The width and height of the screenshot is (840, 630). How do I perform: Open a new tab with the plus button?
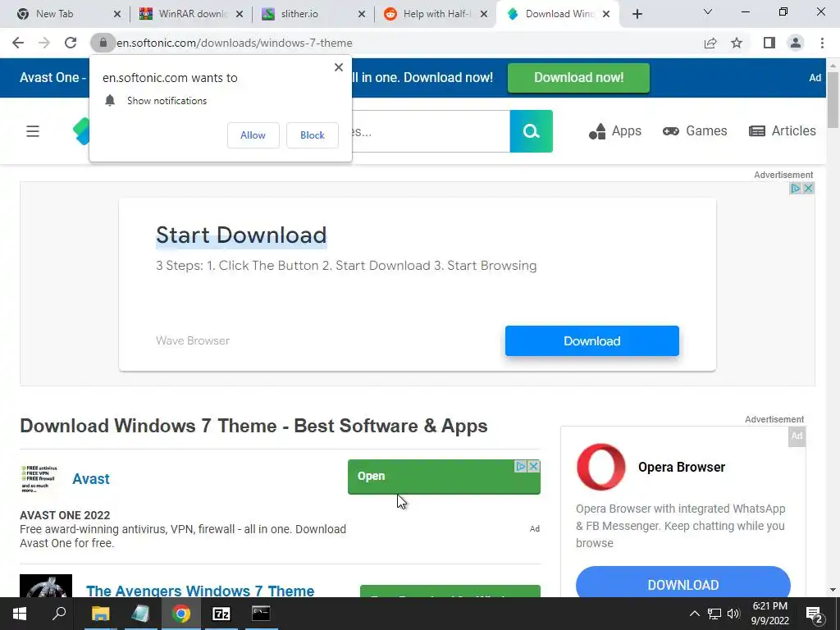637,14
